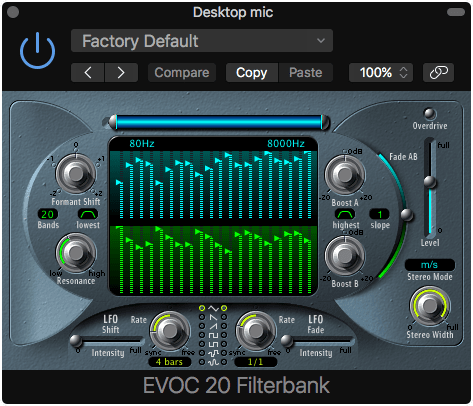The height and width of the screenshot is (406, 473).
Task: Open the Factory Default preset menu
Action: (202, 41)
